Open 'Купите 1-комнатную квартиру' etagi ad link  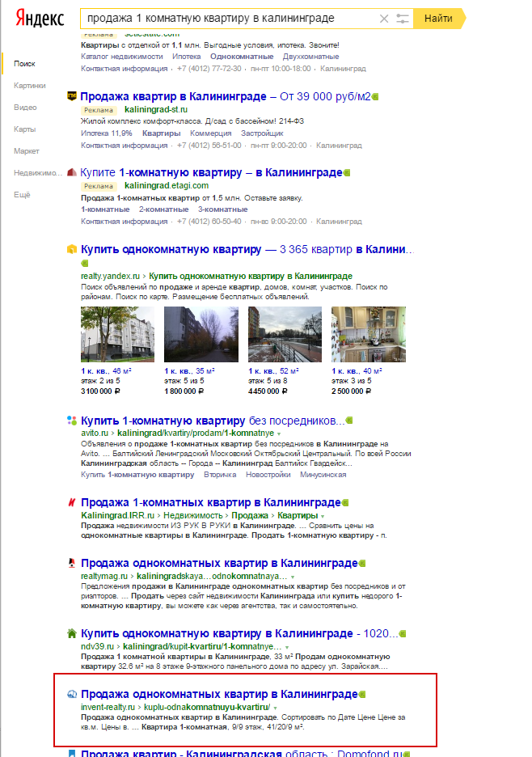tap(211, 173)
